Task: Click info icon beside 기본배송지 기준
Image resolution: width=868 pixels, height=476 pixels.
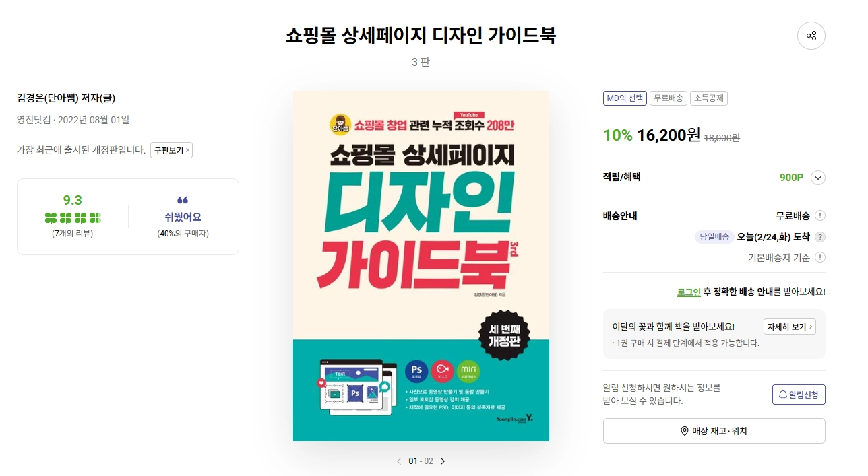Action: coord(819,257)
